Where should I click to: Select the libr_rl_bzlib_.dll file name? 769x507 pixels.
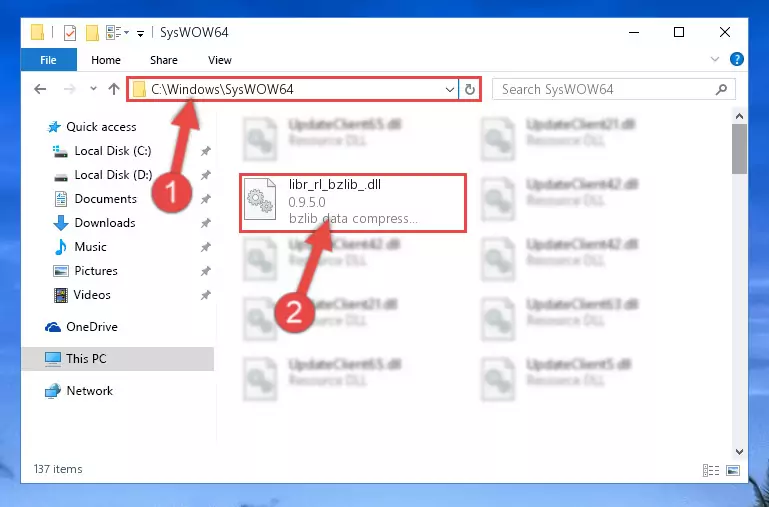coord(334,185)
